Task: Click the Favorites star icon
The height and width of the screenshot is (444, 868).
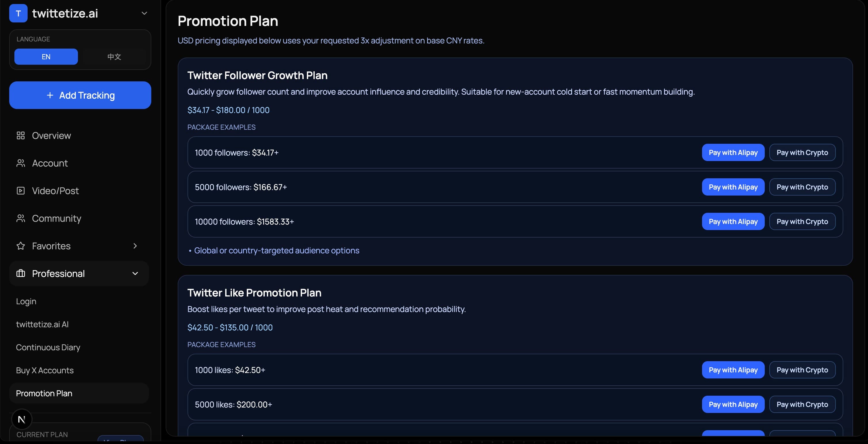Action: (x=20, y=246)
